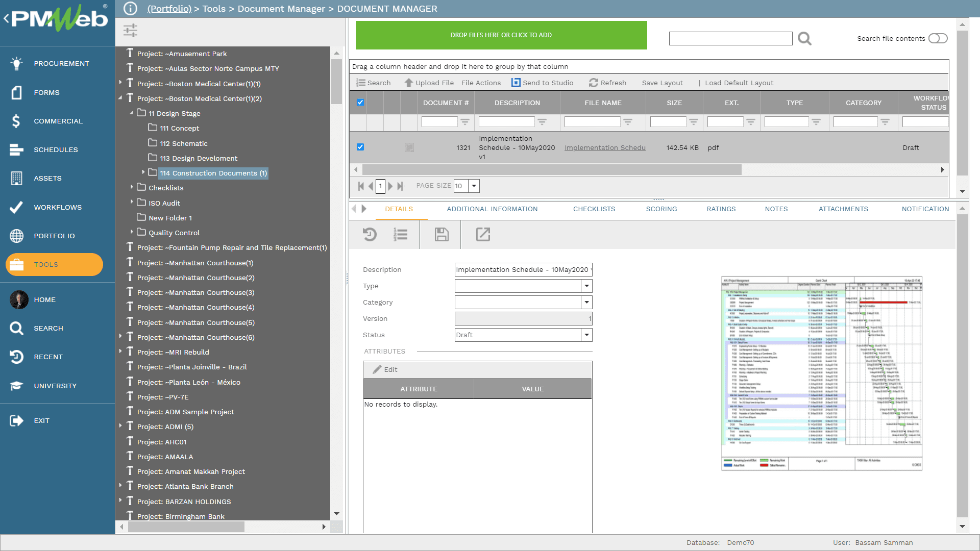Image resolution: width=980 pixels, height=551 pixels.
Task: Toggle the select-all checkbox in grid header
Action: tap(360, 103)
